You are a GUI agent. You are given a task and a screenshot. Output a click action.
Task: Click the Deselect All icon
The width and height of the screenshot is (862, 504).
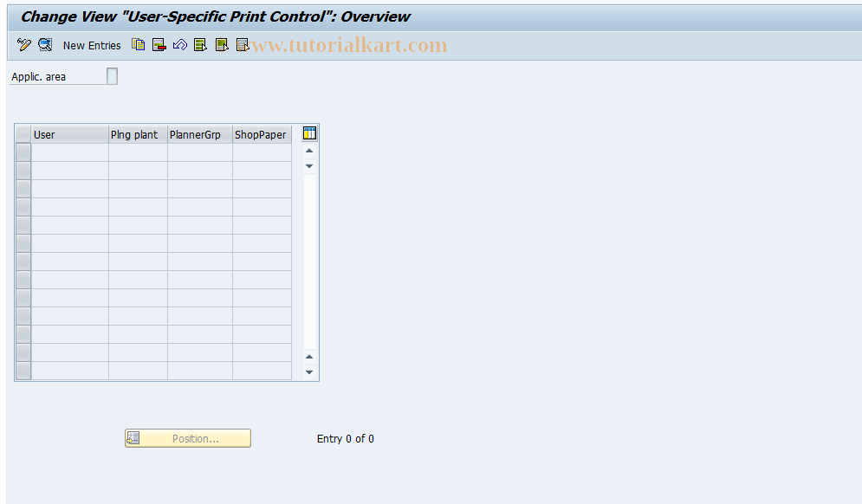[243, 45]
